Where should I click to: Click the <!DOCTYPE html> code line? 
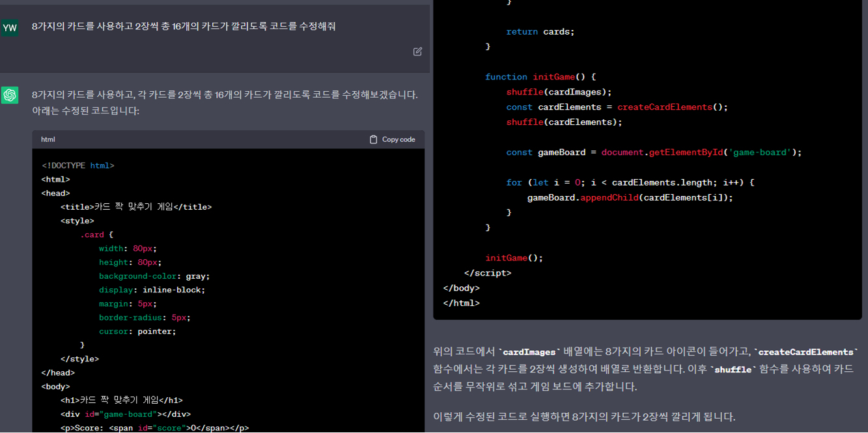78,165
